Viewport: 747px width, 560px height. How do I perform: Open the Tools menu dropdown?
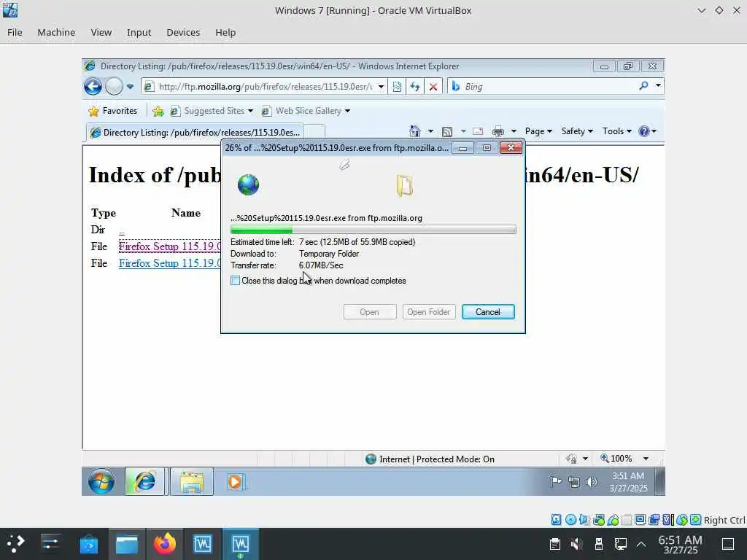617,131
